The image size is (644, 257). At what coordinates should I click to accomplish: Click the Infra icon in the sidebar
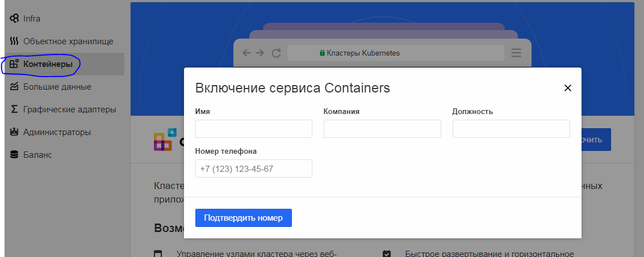point(14,19)
